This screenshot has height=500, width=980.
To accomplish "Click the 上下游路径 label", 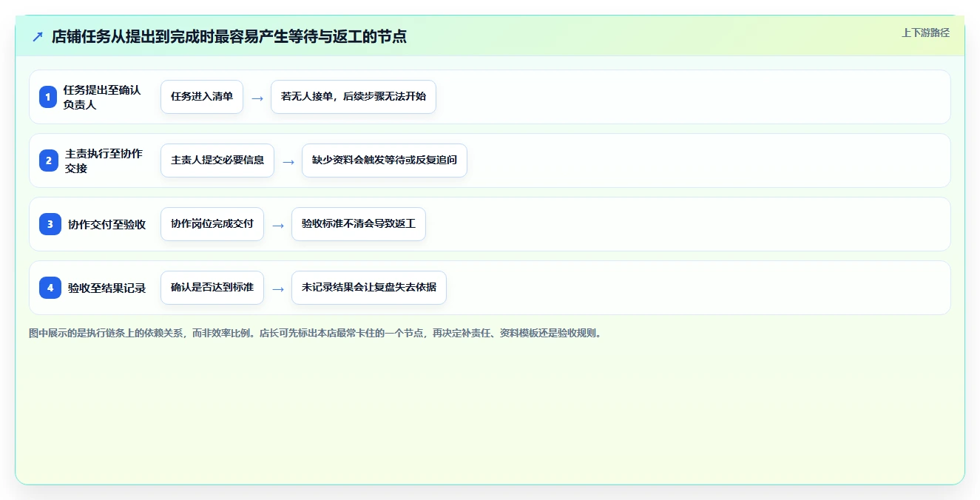I will [925, 33].
